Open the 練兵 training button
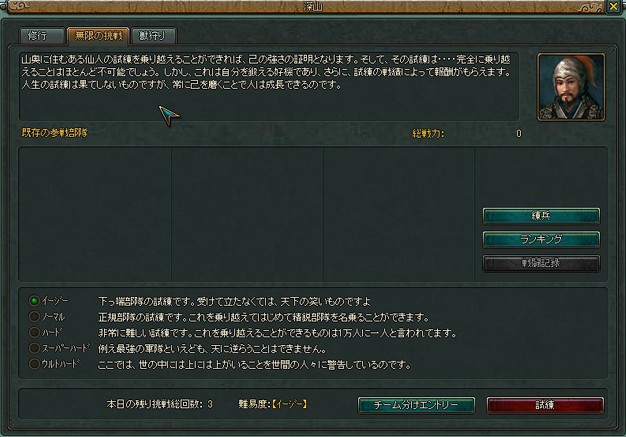This screenshot has width=626, height=437. point(541,216)
